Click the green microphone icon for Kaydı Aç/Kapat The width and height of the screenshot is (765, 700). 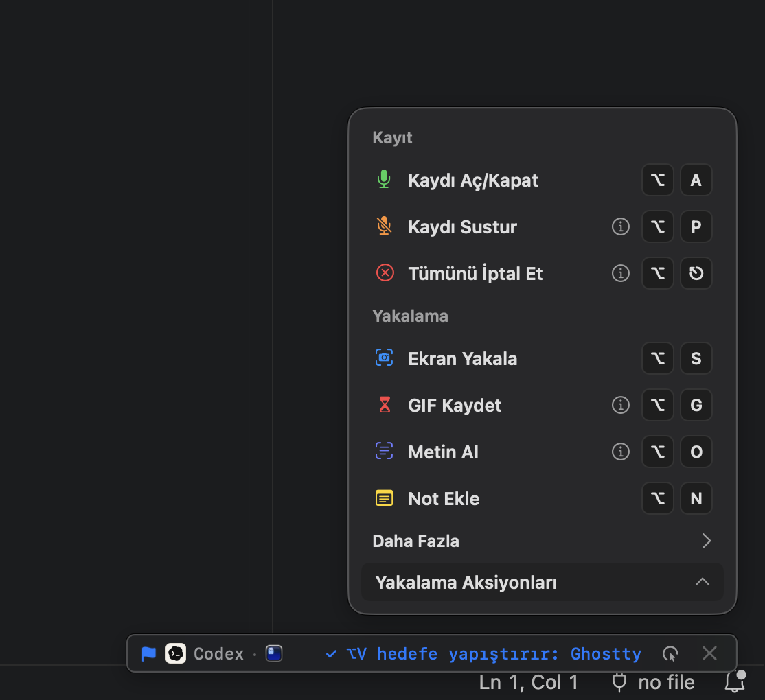(384, 179)
